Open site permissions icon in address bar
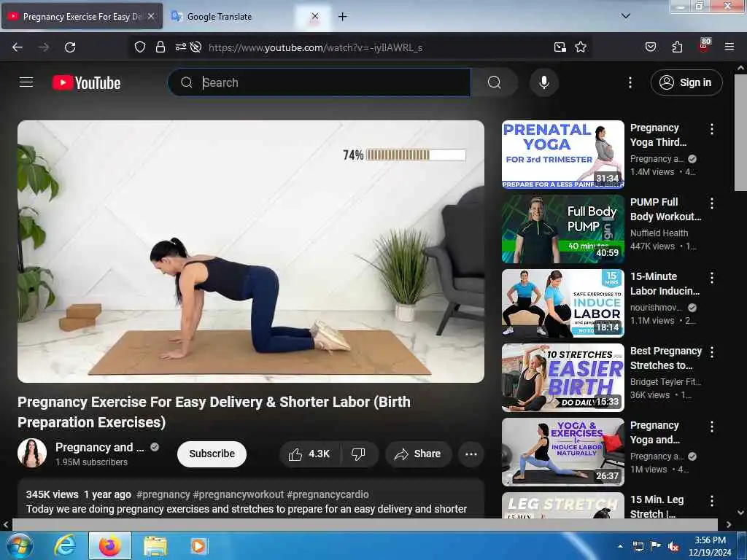The height and width of the screenshot is (560, 747). point(181,47)
